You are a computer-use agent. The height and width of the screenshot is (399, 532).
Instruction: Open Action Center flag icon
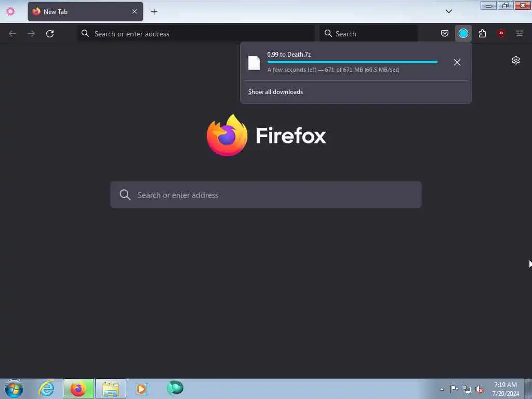pyautogui.click(x=454, y=389)
